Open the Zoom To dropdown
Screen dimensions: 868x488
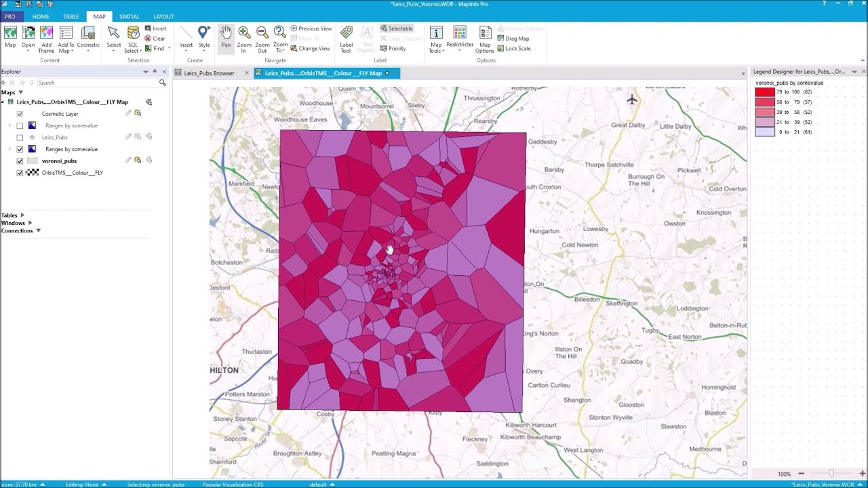click(280, 39)
